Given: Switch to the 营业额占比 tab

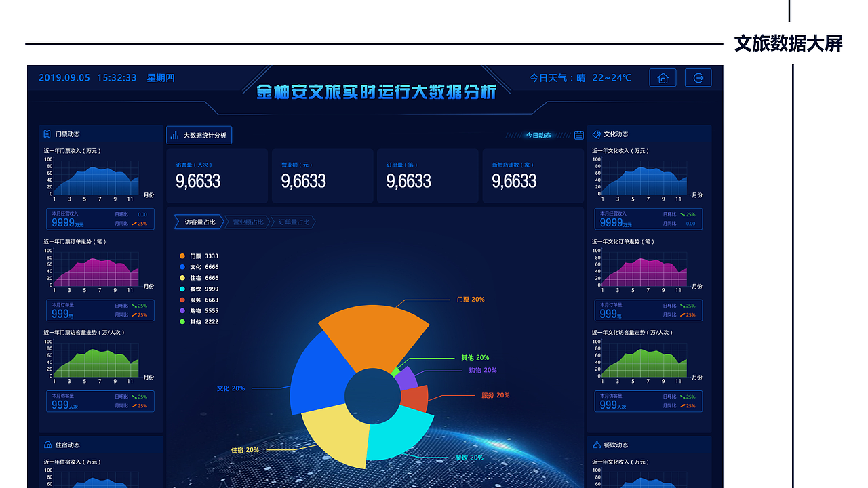Looking at the screenshot, I should point(248,222).
